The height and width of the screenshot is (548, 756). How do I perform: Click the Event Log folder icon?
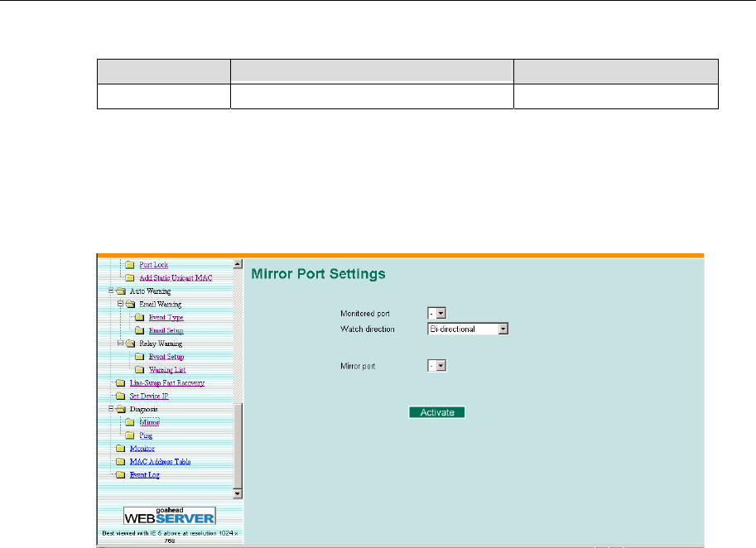pos(121,474)
